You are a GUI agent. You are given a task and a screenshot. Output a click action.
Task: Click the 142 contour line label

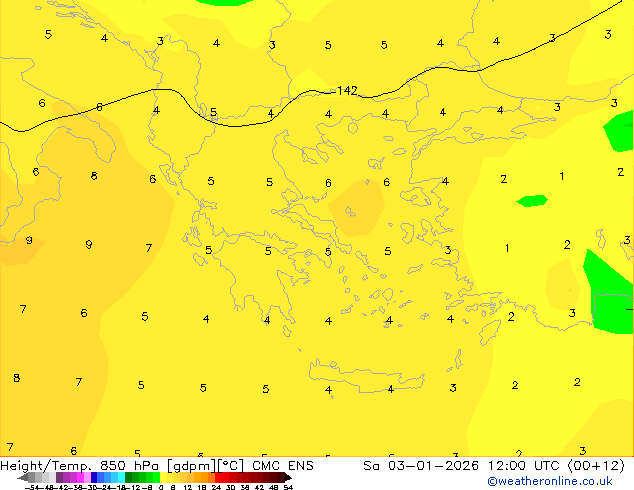click(x=347, y=91)
